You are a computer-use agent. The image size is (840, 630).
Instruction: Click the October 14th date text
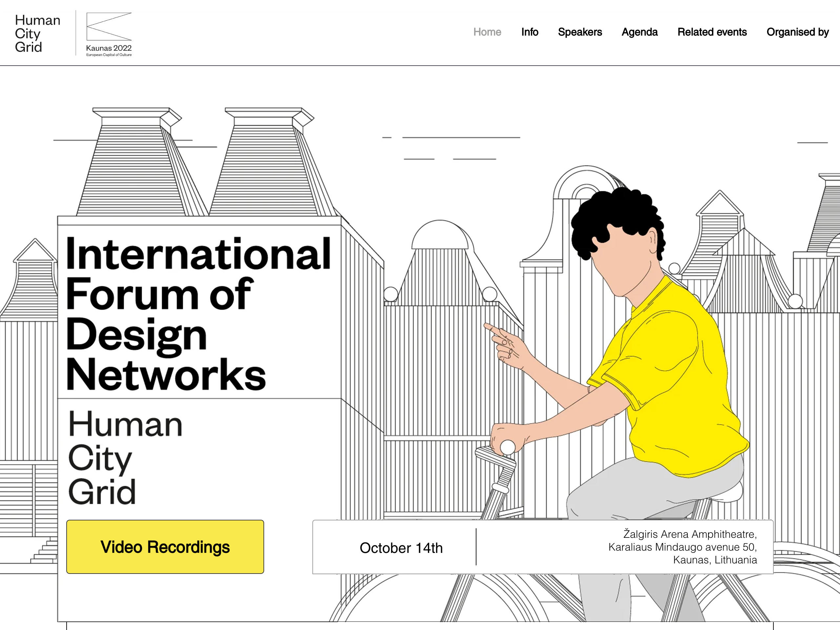click(401, 548)
